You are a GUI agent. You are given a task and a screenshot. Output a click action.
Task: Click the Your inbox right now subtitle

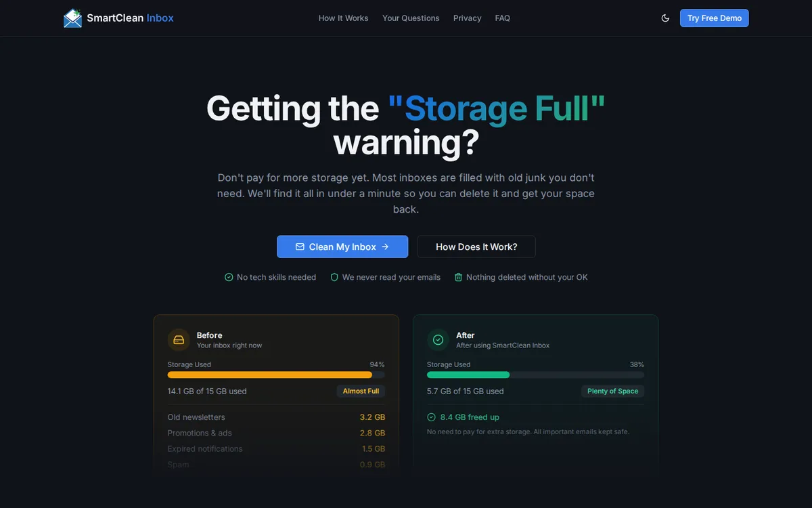click(x=229, y=345)
